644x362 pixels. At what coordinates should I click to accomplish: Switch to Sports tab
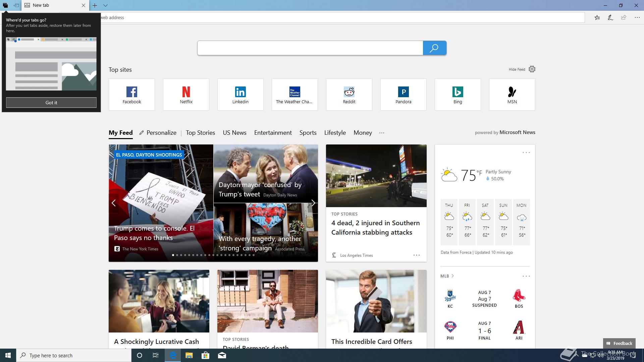click(308, 133)
